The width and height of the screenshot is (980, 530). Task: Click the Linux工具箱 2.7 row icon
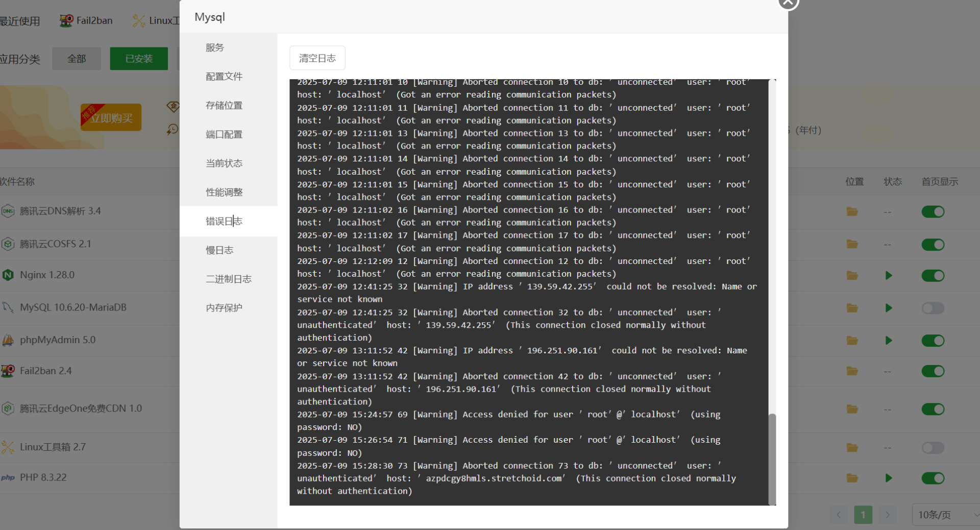(8, 447)
